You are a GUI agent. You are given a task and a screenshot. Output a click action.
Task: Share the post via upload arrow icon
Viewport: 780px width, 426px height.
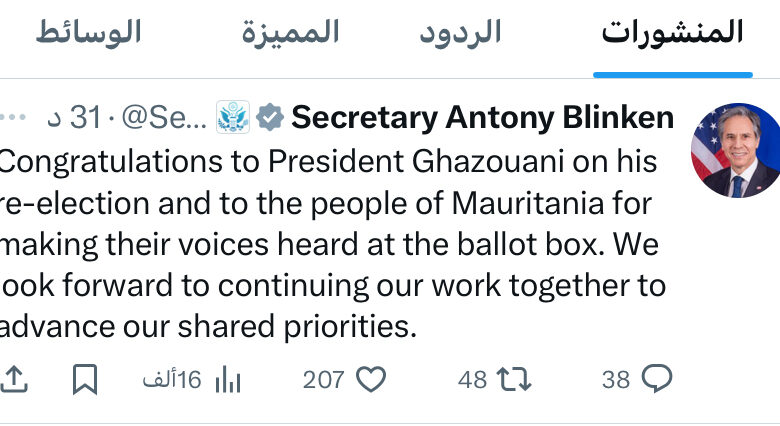point(13,379)
